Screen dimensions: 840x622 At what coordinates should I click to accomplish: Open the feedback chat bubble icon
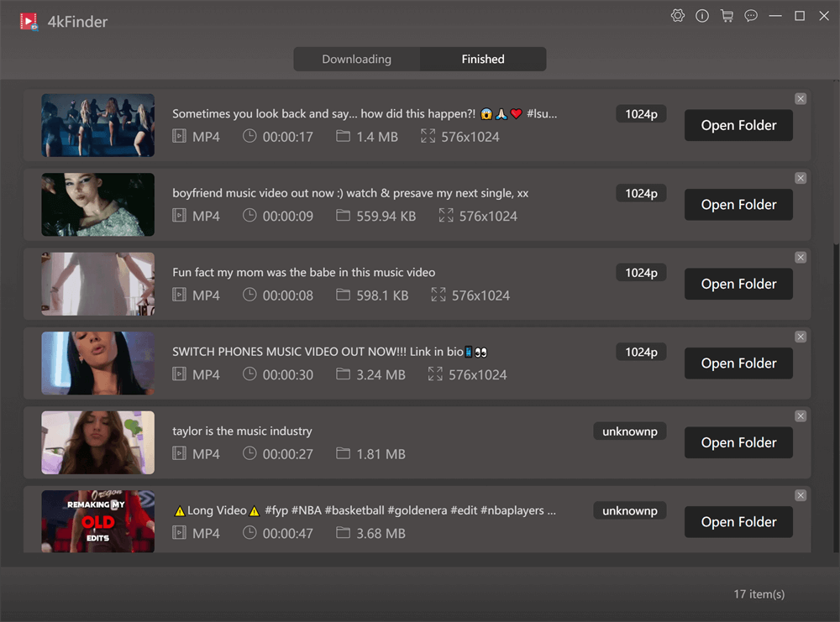(751, 15)
